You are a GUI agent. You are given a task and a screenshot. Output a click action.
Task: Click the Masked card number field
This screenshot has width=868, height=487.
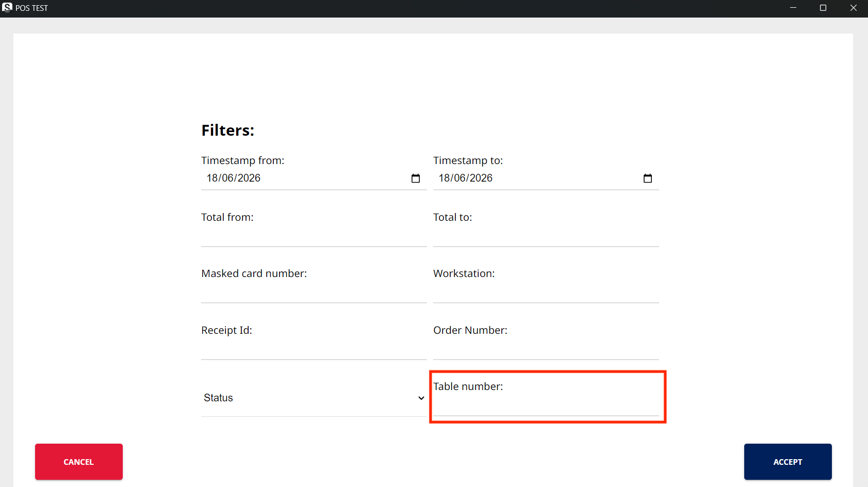314,291
